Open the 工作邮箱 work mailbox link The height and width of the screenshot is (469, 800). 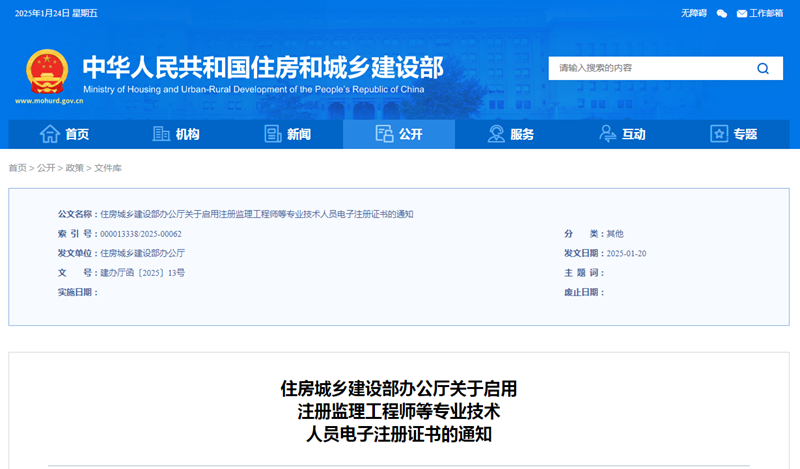coord(766,13)
